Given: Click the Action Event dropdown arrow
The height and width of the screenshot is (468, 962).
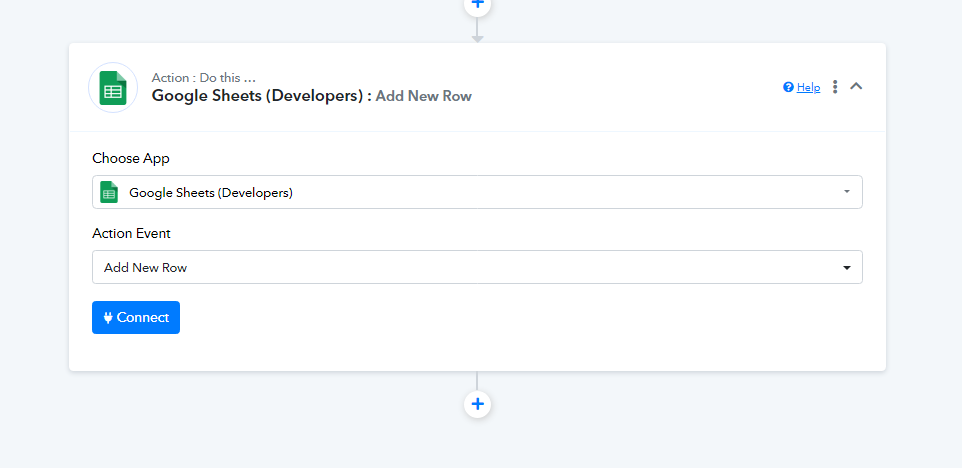Looking at the screenshot, I should coord(847,267).
